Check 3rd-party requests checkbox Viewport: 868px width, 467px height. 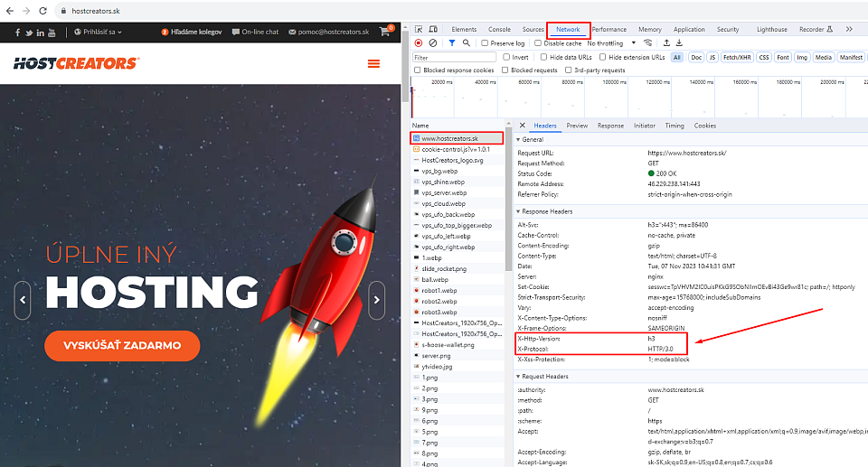click(568, 70)
